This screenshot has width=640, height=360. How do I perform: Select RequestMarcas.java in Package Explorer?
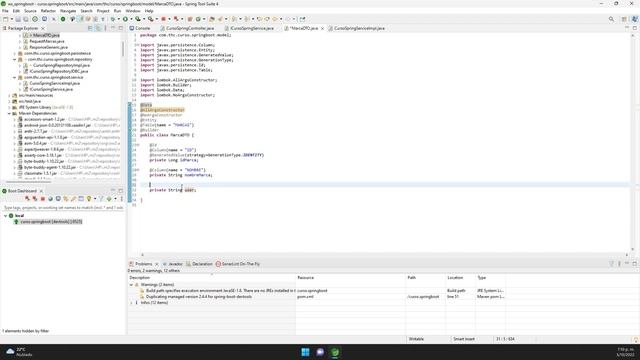(47, 41)
